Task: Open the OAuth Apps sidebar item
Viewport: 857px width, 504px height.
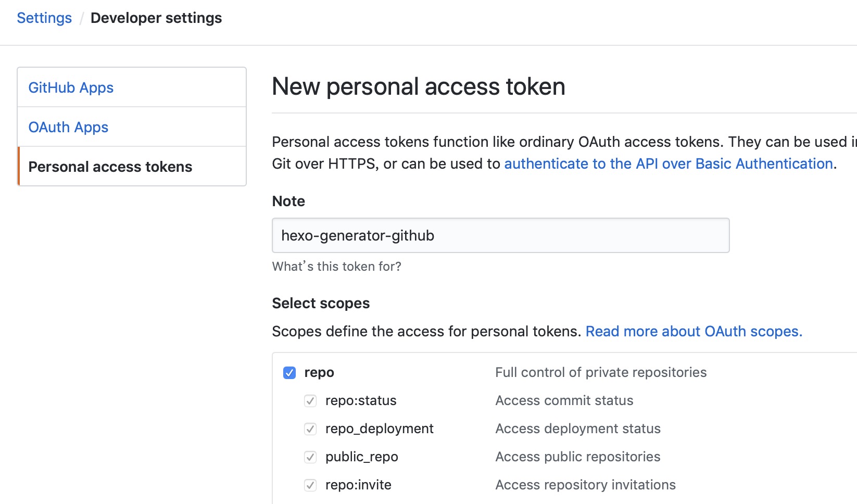Action: (x=68, y=127)
